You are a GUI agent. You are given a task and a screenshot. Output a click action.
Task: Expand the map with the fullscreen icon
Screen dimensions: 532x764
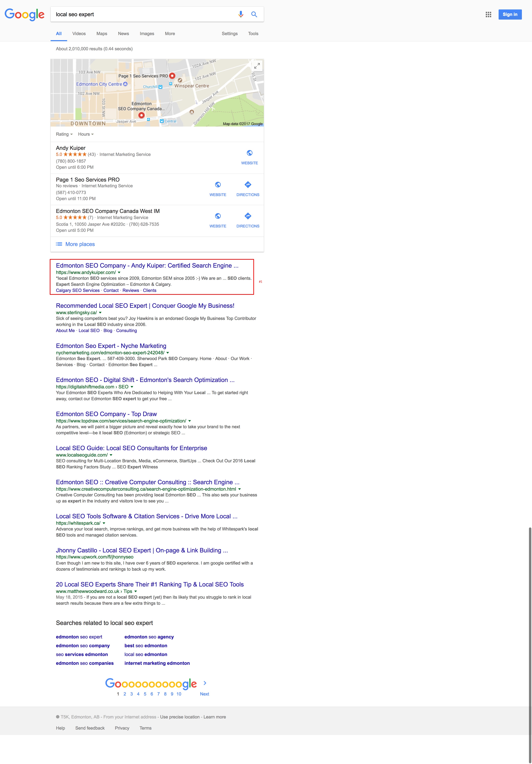click(257, 66)
